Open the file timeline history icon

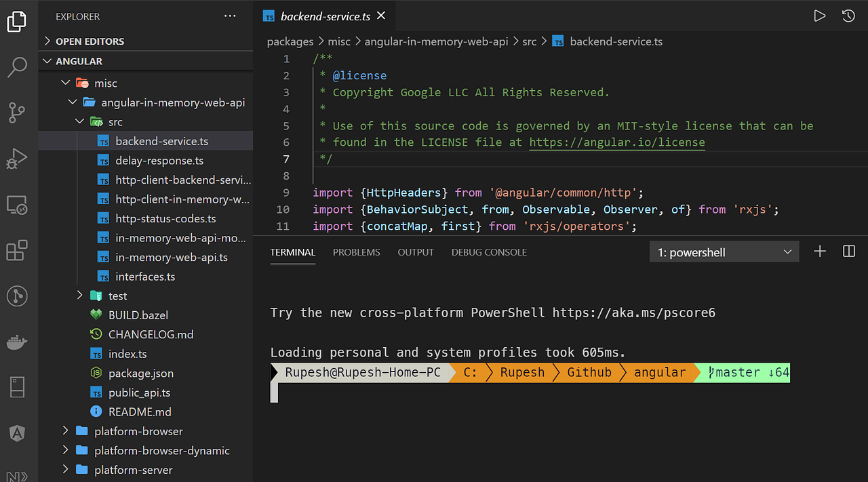(848, 16)
